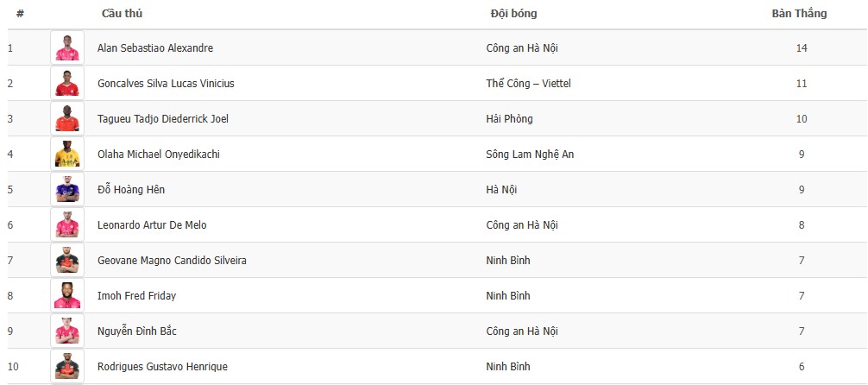Click Olaha Michael Onyedikachi's avatar
868x385 pixels.
coord(66,154)
